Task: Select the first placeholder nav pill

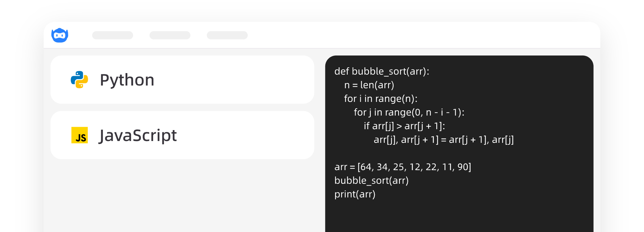Action: pyautogui.click(x=112, y=35)
